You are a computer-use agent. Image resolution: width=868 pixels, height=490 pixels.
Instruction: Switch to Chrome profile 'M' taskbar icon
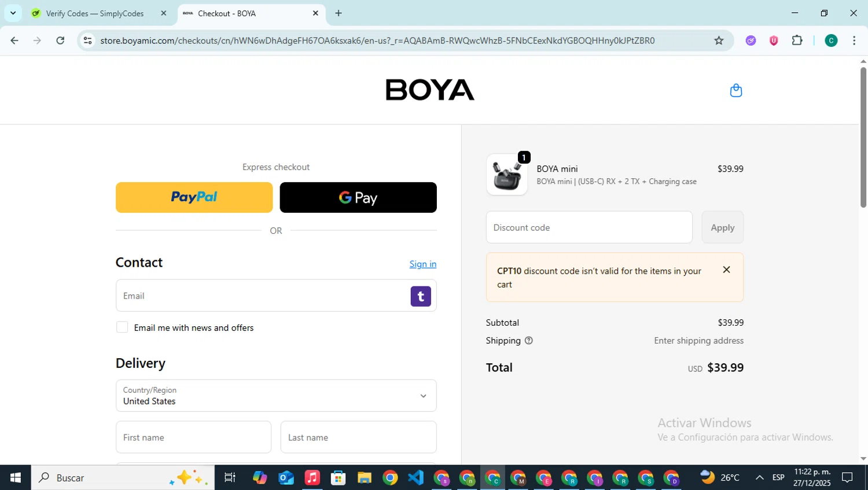coord(518,478)
